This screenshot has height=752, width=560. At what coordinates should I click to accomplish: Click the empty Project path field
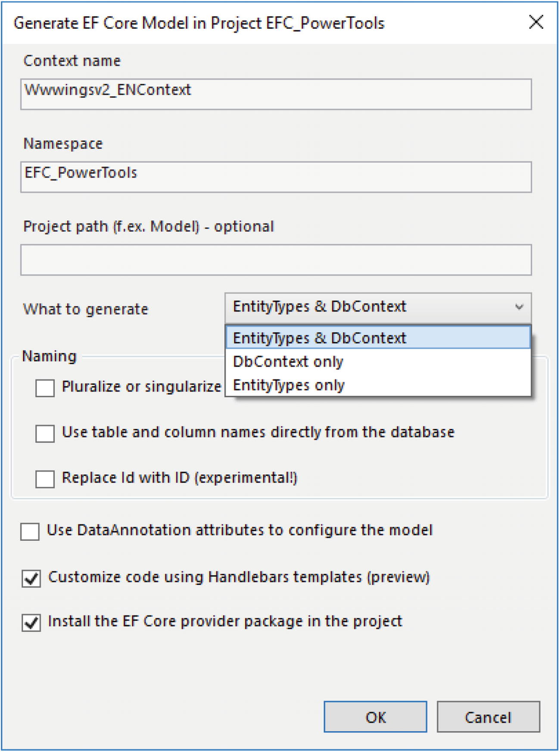click(x=276, y=260)
